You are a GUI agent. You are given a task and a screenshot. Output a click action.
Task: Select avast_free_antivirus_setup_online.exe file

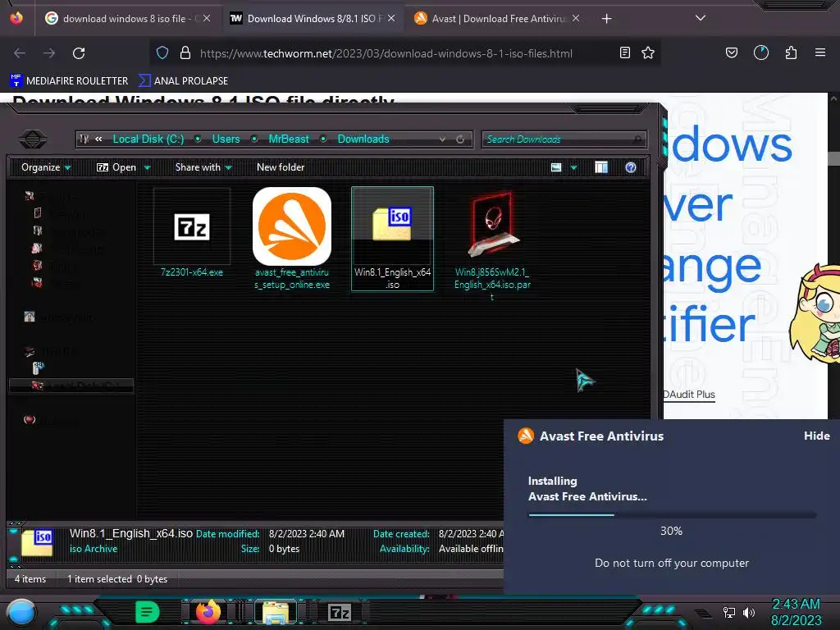coord(292,239)
